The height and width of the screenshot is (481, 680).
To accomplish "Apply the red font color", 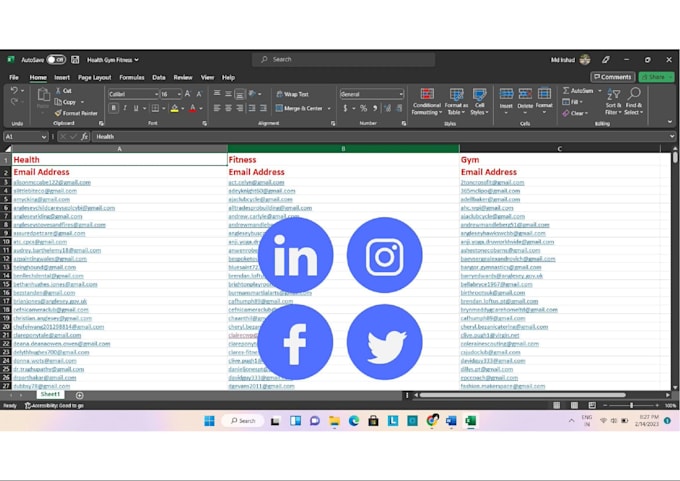I will pyautogui.click(x=193, y=108).
